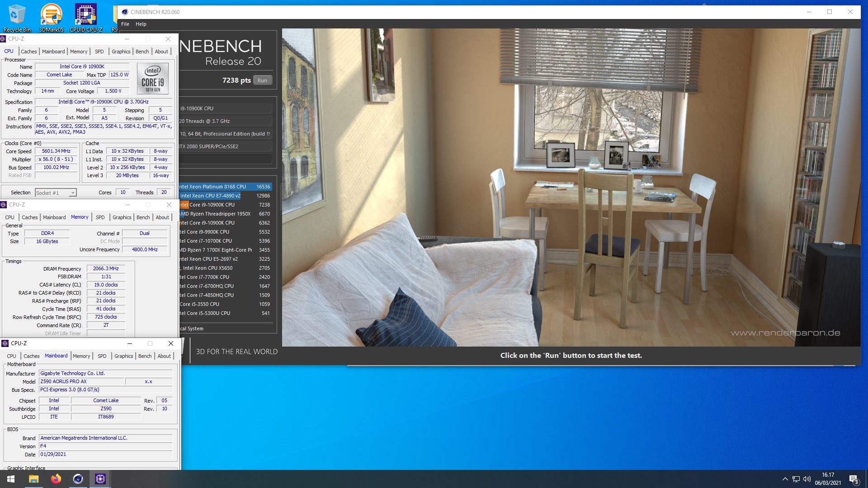Select About tab in top CPU-Z window
The image size is (868, 488).
pos(161,52)
